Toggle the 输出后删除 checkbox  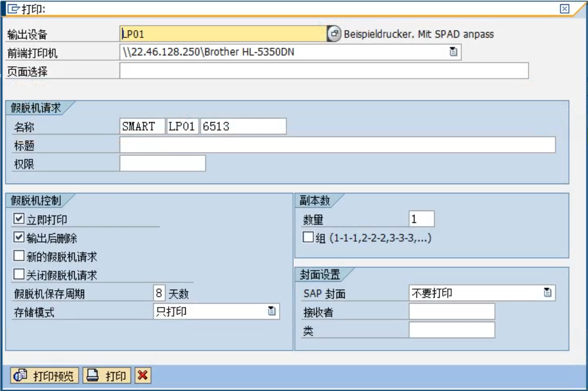19,238
